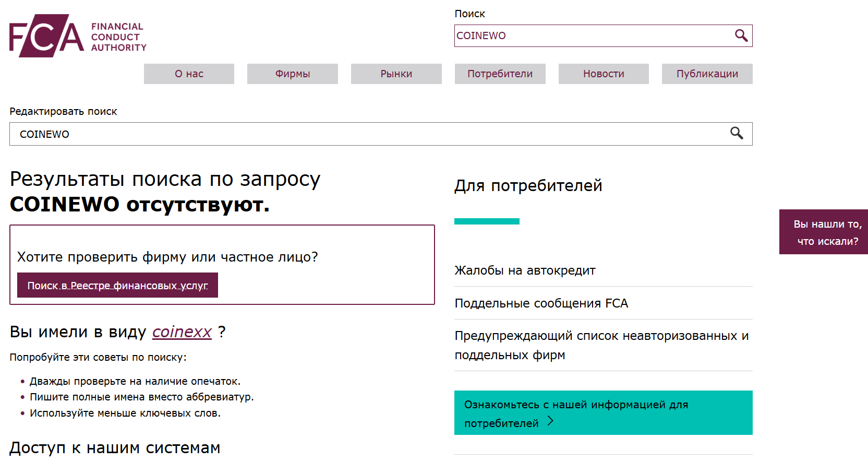Open the 'Рынки' menu

pos(396,74)
